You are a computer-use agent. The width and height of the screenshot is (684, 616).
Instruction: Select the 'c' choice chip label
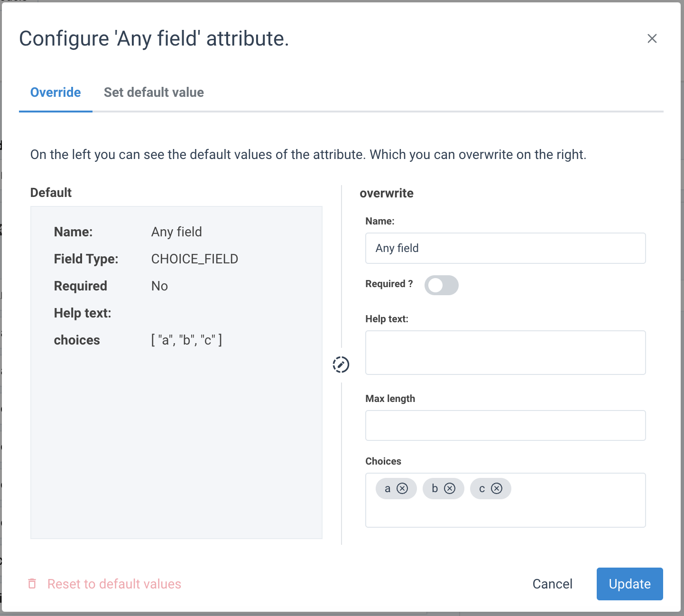[482, 488]
